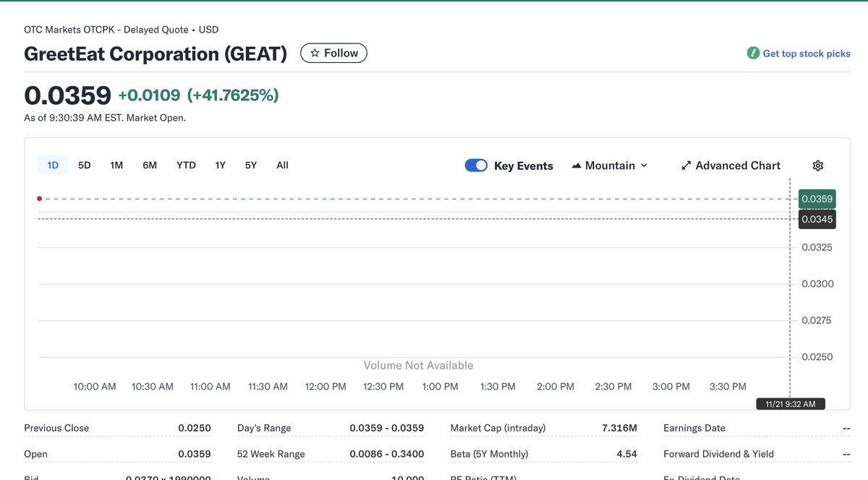Click the Beta (5Y Monthly) label
This screenshot has width=868, height=480.
click(x=489, y=454)
